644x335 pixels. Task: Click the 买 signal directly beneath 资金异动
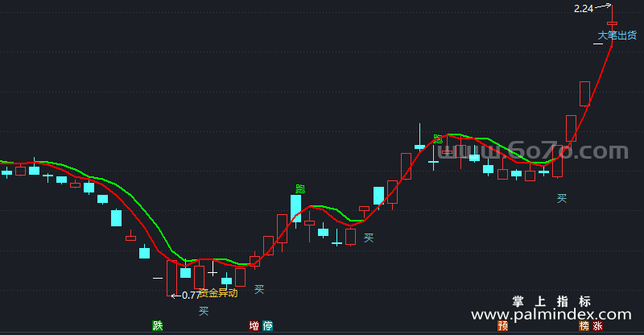click(x=204, y=311)
